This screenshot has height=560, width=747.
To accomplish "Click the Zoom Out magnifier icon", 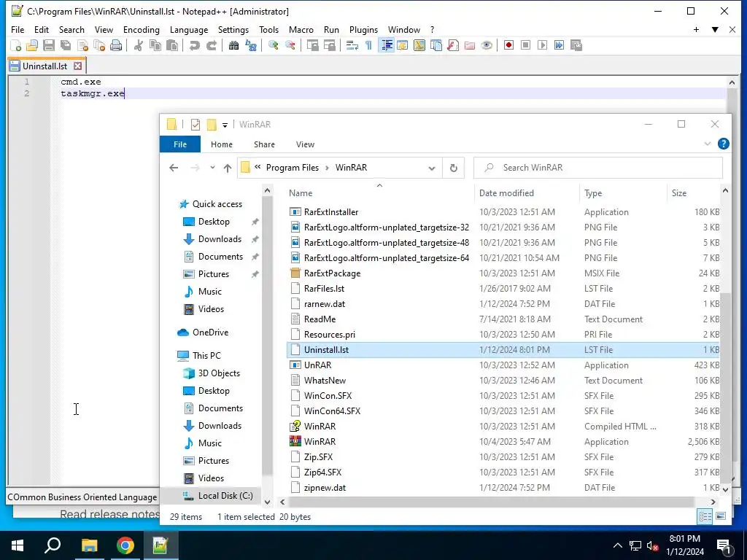I will pos(290,45).
